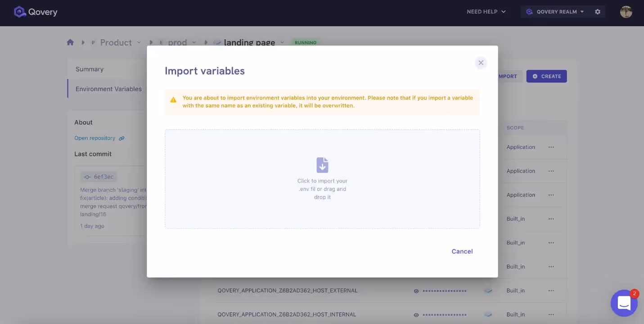Click the warning triangle in the import notice

(173, 99)
